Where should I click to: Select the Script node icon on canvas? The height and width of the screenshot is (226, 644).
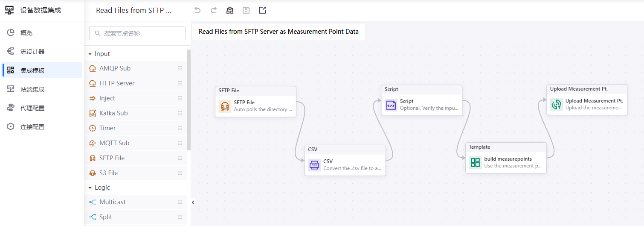[x=391, y=105]
